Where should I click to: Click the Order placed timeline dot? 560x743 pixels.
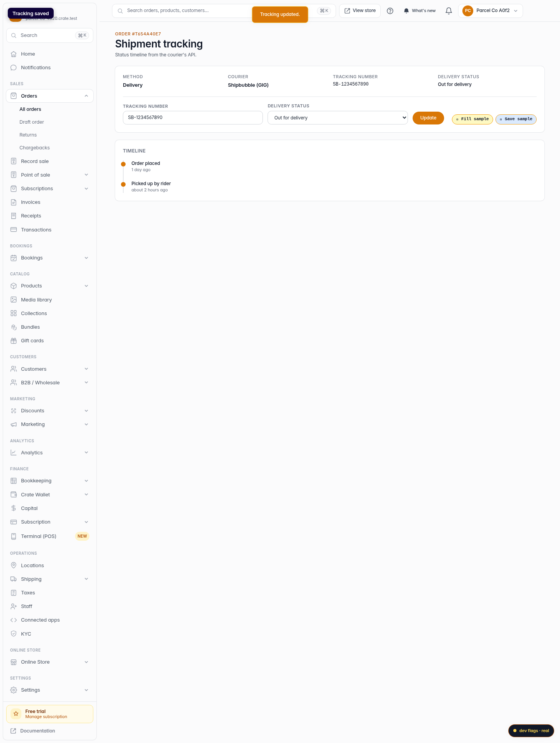(123, 164)
